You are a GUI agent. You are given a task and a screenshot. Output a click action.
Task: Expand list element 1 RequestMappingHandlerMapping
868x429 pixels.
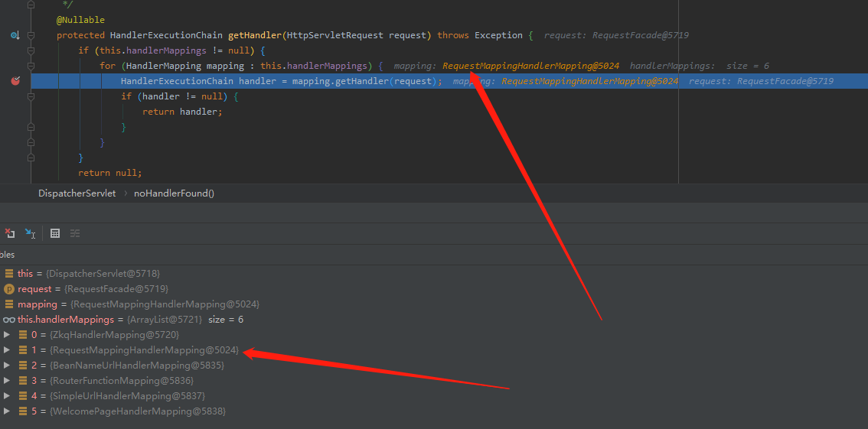7,350
